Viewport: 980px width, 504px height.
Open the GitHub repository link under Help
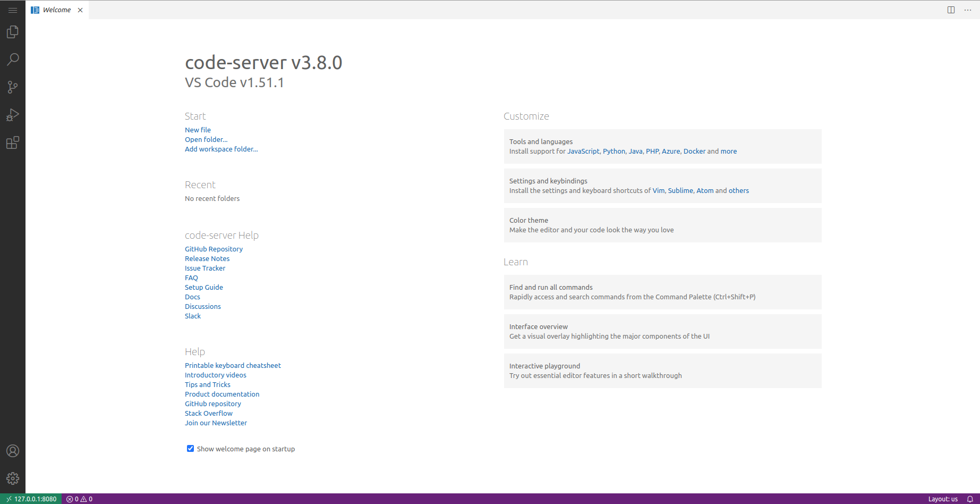click(213, 404)
